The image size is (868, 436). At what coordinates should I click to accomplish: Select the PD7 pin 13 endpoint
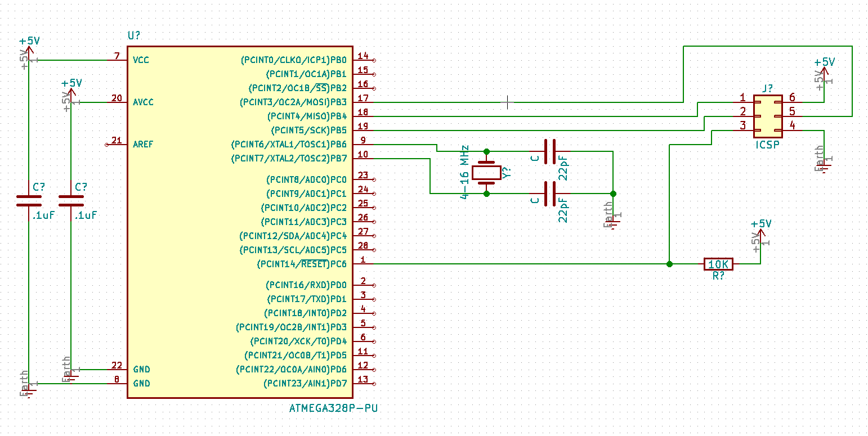(373, 384)
